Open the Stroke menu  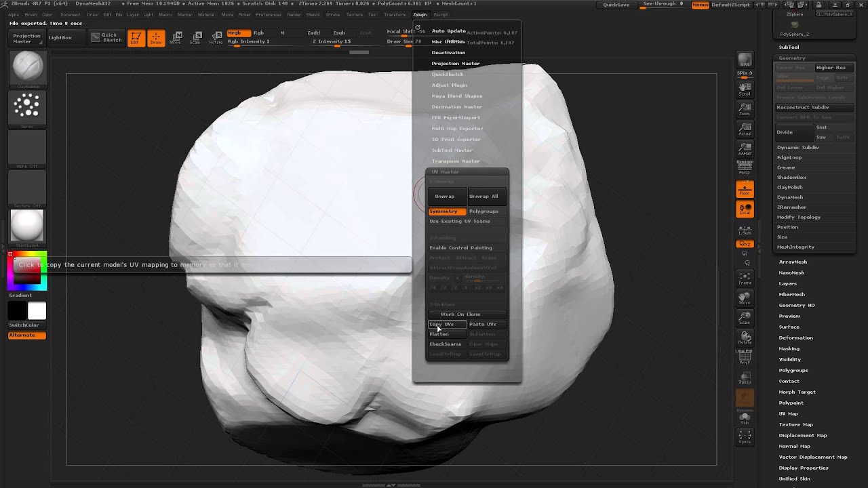tap(333, 14)
